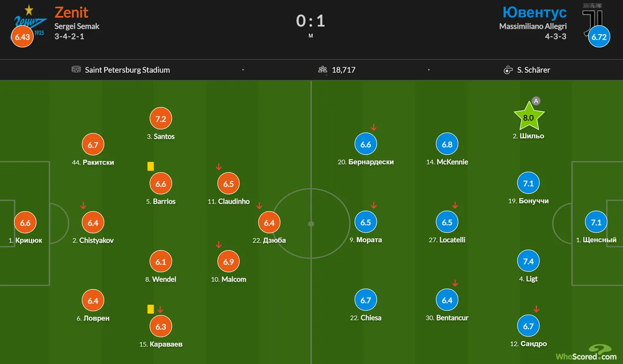623x364 pixels.
Task: Click the assist badge on Шильо's star
Action: coord(536,101)
